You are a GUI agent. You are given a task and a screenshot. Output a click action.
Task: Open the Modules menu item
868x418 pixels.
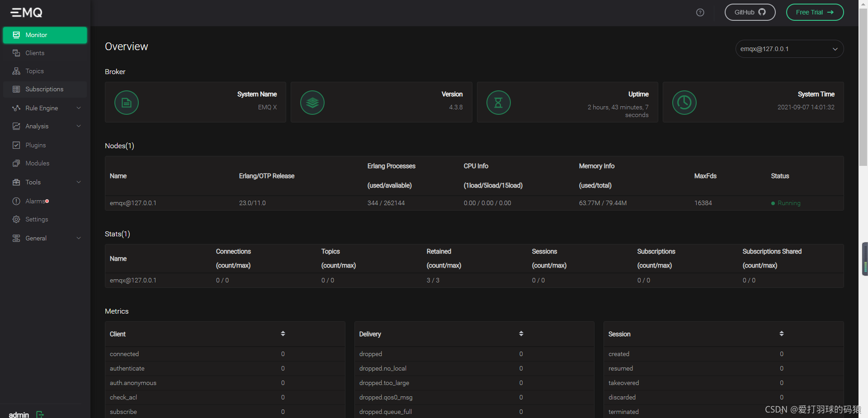point(45,163)
